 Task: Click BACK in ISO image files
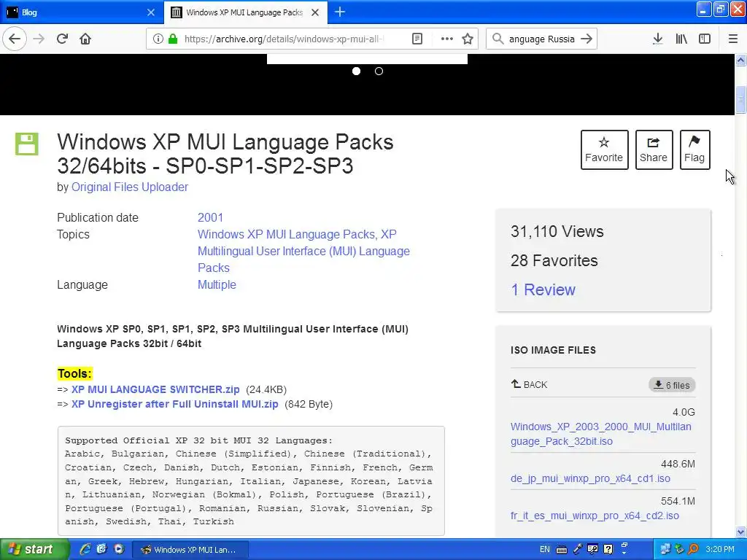click(530, 384)
